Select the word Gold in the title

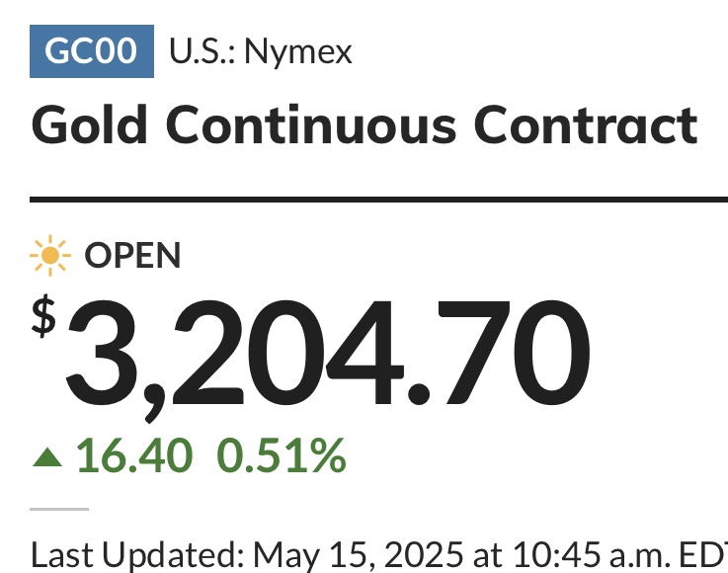click(89, 124)
